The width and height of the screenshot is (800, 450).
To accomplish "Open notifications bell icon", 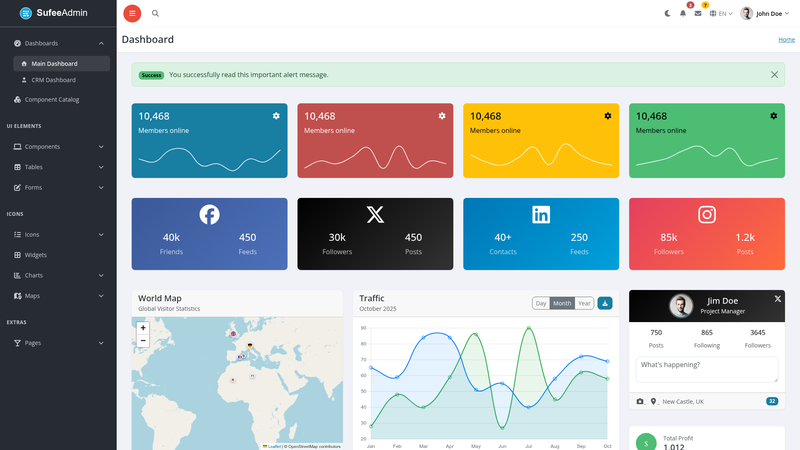I will 683,14.
